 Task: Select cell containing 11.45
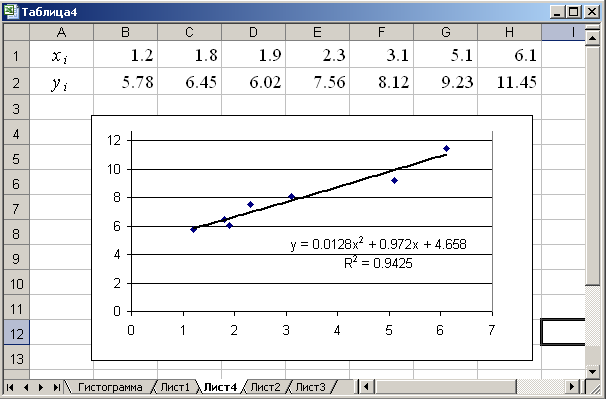click(x=509, y=82)
